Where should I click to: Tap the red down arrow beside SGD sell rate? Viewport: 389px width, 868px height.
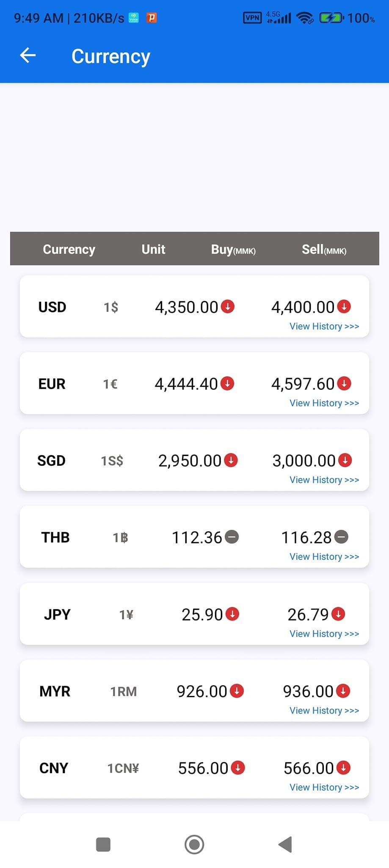coord(345,460)
